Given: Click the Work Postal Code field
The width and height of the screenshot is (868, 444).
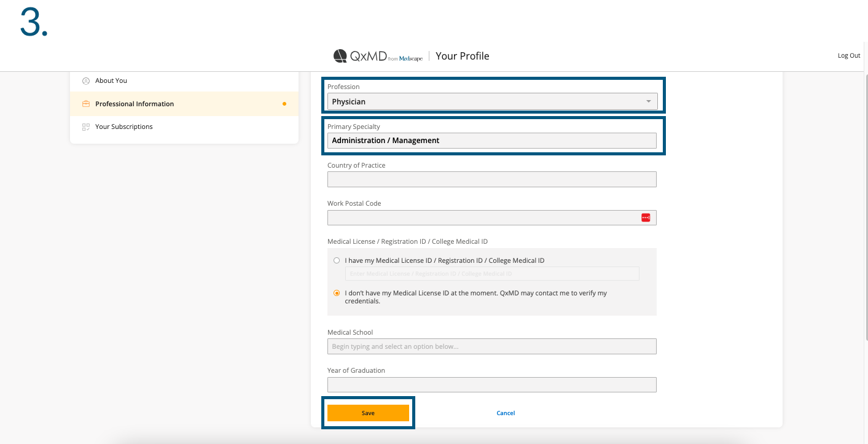Looking at the screenshot, I should (492, 217).
